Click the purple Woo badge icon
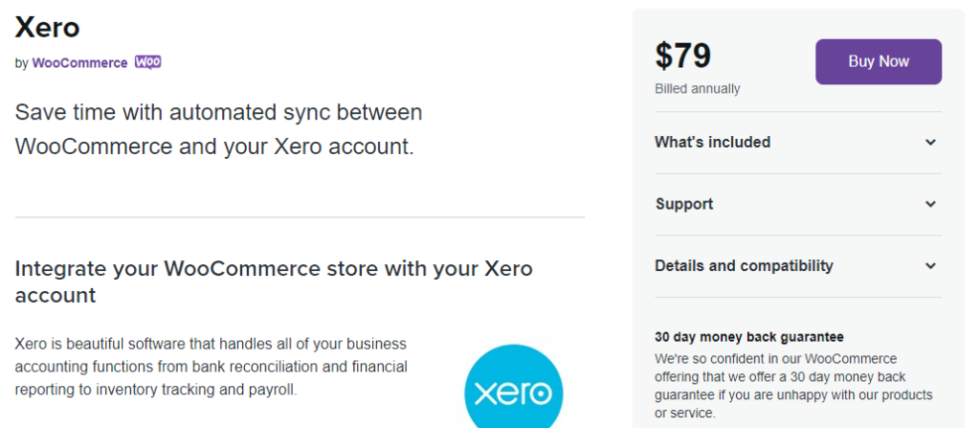Screen dimensions: 980x428 click(x=147, y=62)
